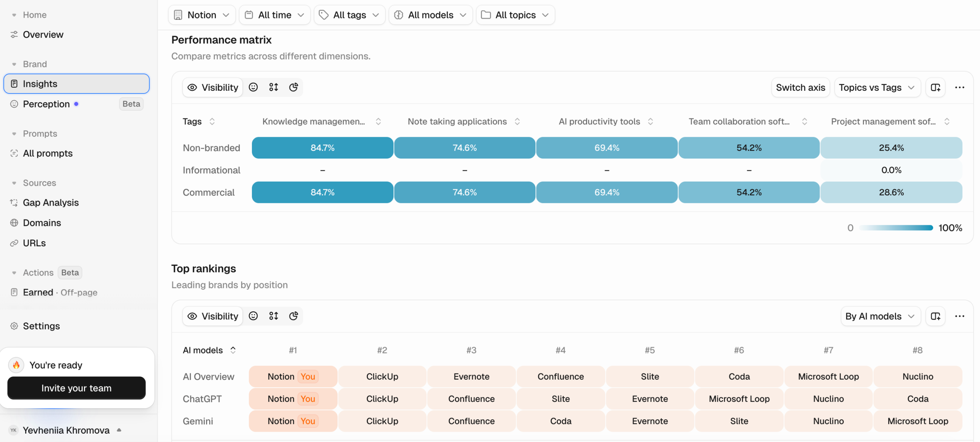
Task: Click add-column icon in Performance matrix
Action: pyautogui.click(x=936, y=88)
